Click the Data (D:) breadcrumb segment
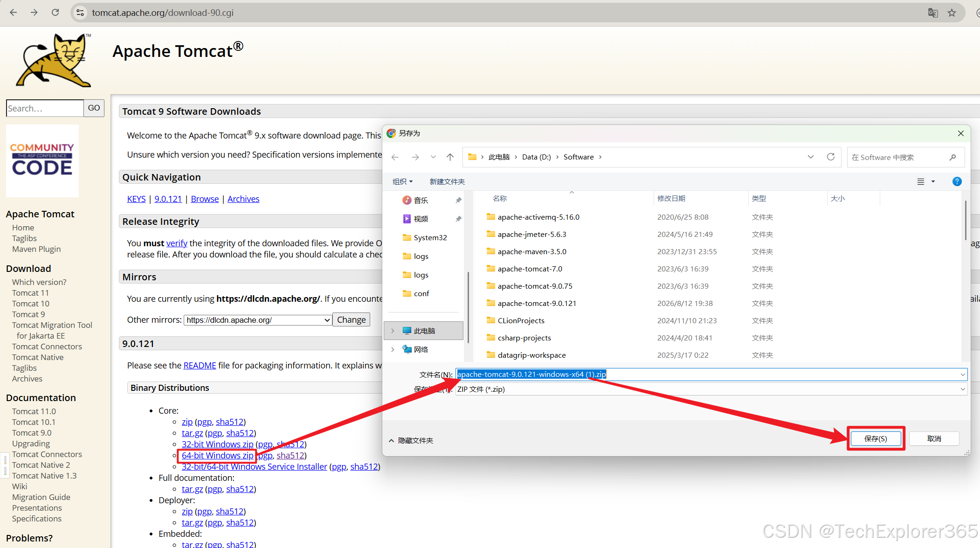 pyautogui.click(x=536, y=157)
